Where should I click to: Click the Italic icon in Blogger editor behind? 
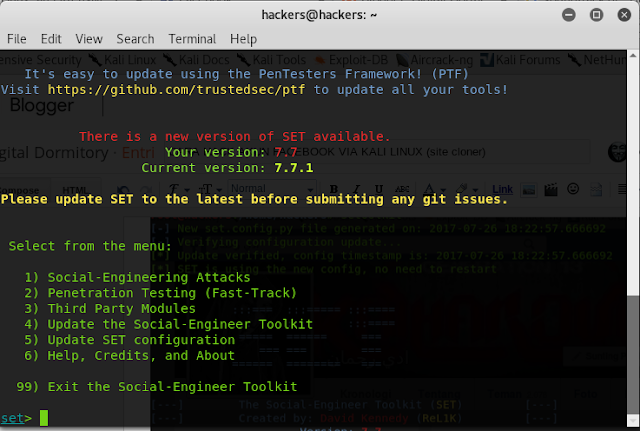[x=356, y=189]
